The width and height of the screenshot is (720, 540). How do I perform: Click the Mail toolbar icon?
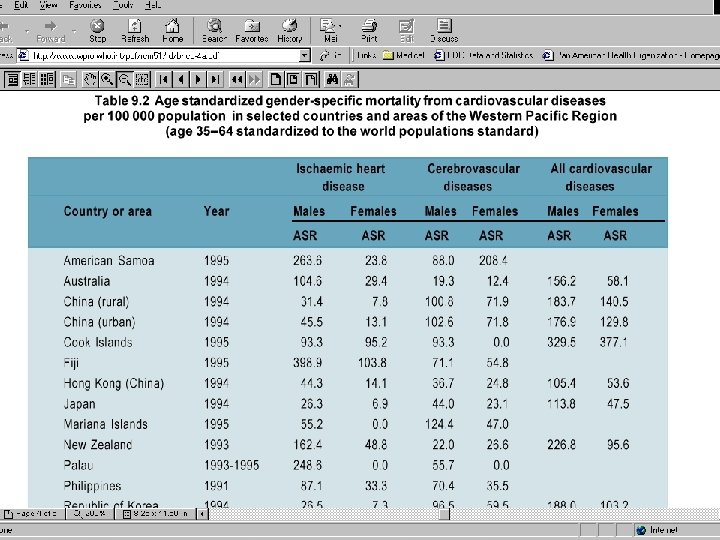(330, 31)
